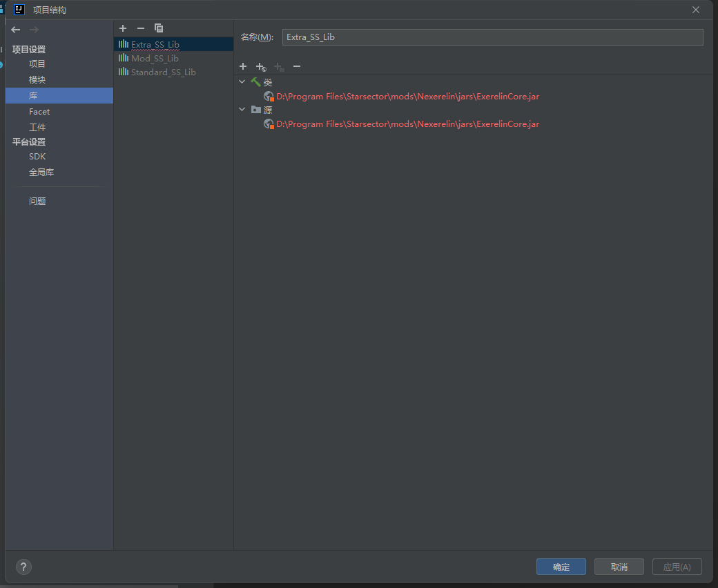The height and width of the screenshot is (588, 718).
Task: Remove the selected root with minus icon
Action: point(297,66)
